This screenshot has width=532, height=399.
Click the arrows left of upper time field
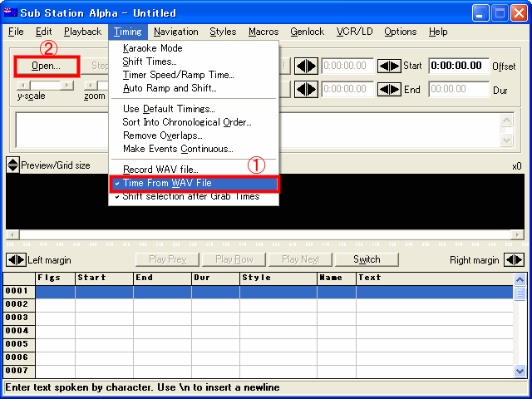pos(307,66)
